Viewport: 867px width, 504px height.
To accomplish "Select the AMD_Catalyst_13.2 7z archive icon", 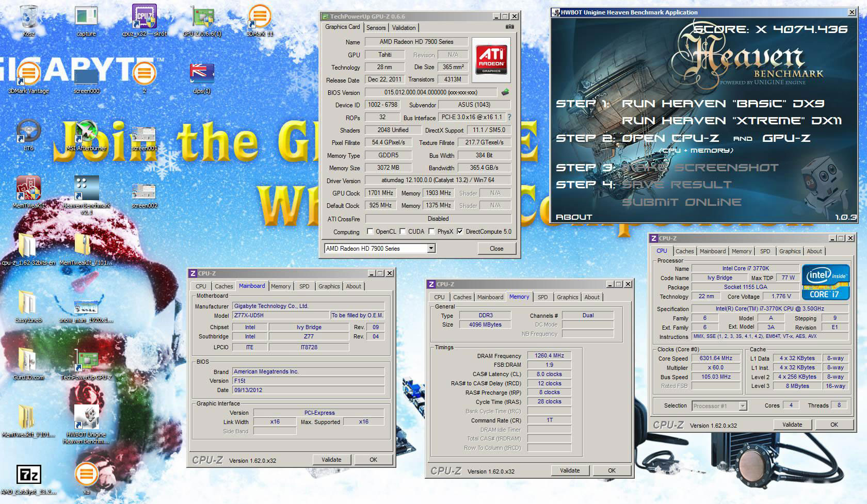I will [x=29, y=479].
